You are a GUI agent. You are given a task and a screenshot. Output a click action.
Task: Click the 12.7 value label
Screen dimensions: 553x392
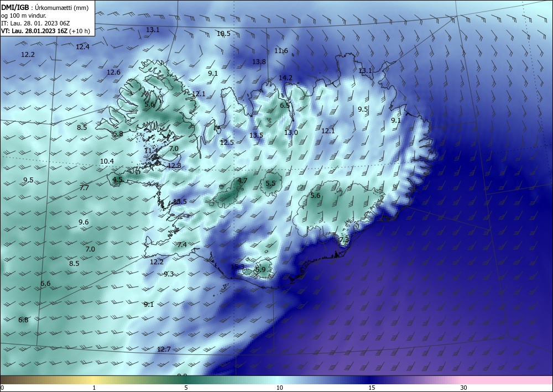coord(164,349)
